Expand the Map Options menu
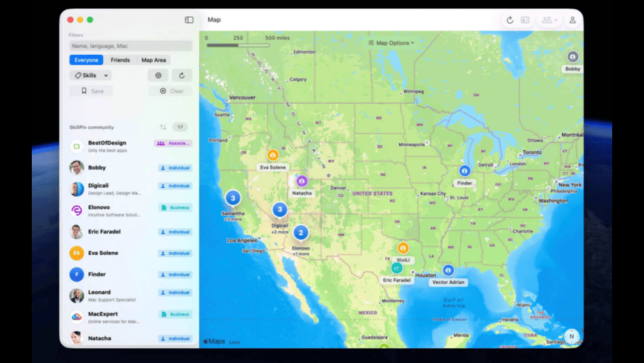 (391, 43)
